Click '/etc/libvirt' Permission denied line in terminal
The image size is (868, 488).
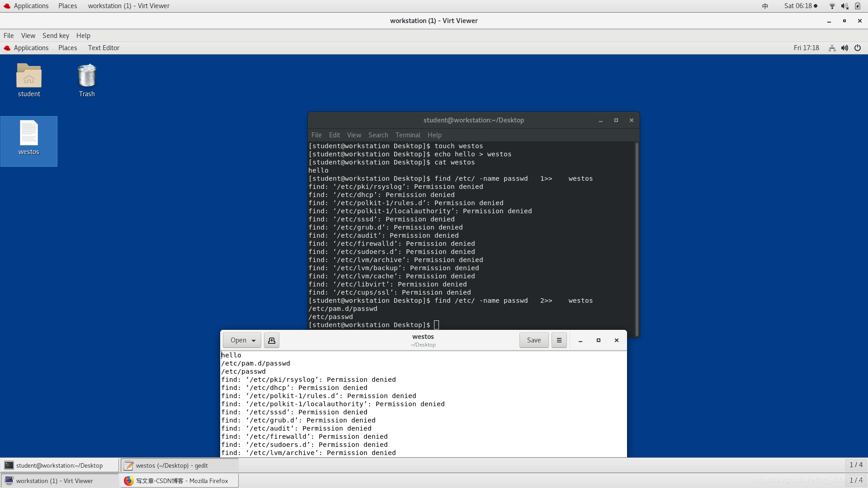387,284
